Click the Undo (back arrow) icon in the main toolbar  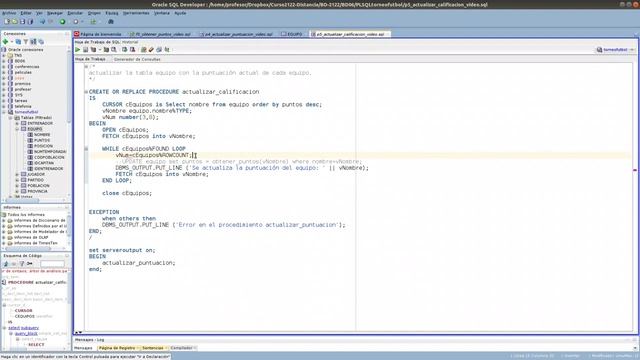point(42,22)
